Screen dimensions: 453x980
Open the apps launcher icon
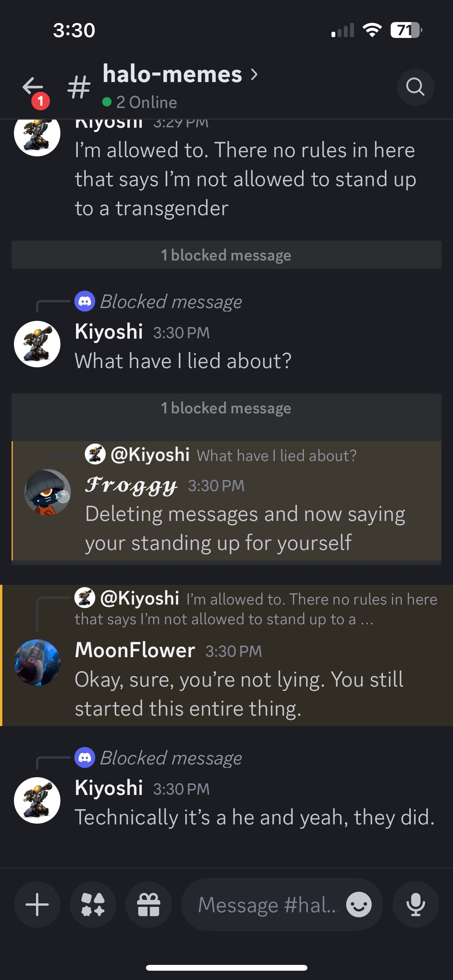93,905
